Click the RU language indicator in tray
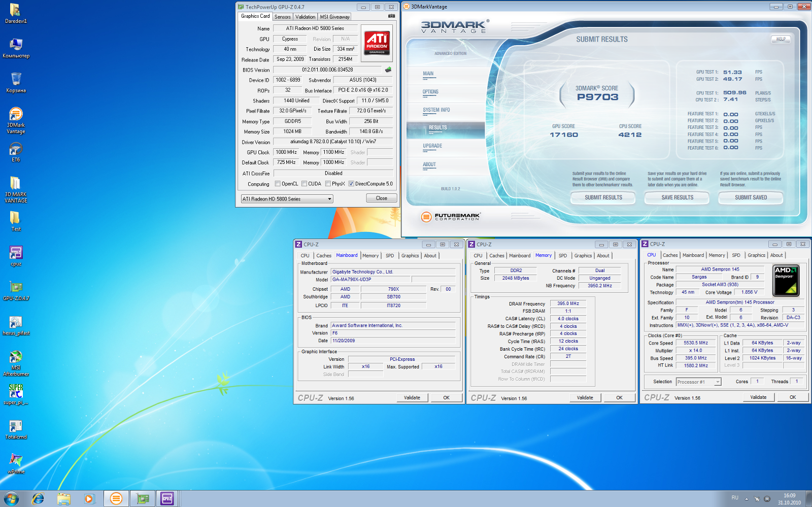Viewport: 812px width, 507px height. point(735,498)
